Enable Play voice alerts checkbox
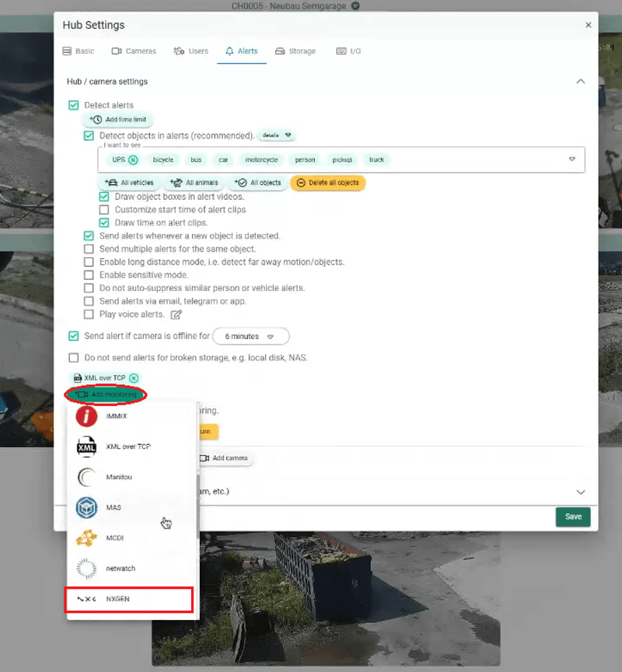Viewport: 622px width, 672px height. (x=89, y=314)
